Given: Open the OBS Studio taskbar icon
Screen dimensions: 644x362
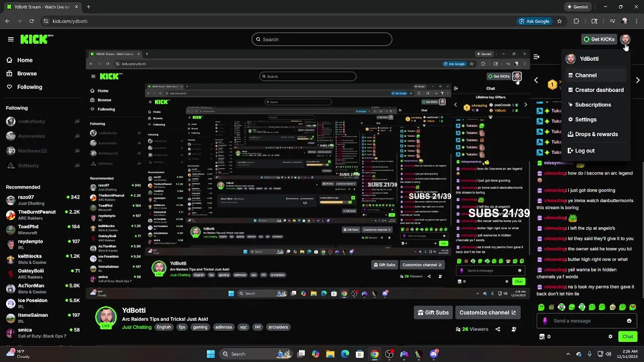Looking at the screenshot, I should [389, 354].
